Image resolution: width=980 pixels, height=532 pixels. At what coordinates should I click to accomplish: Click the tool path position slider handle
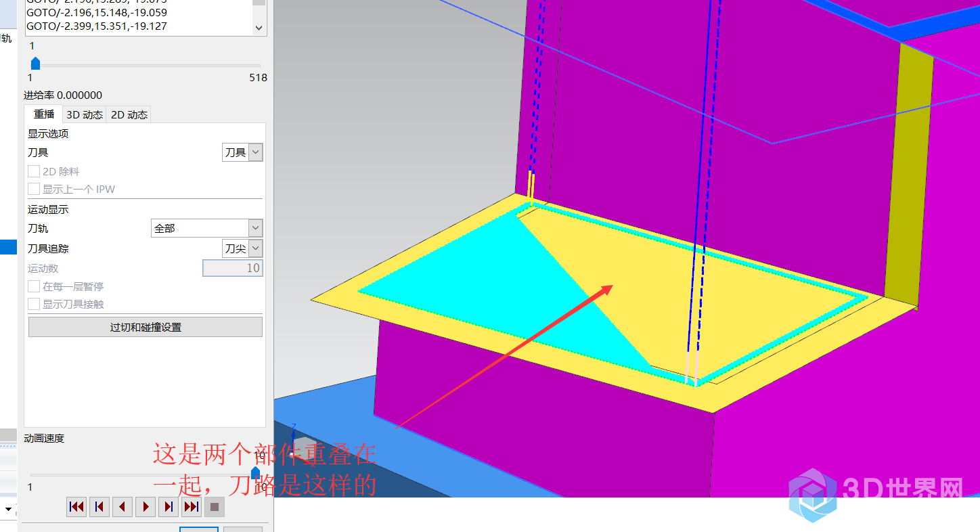click(x=35, y=64)
